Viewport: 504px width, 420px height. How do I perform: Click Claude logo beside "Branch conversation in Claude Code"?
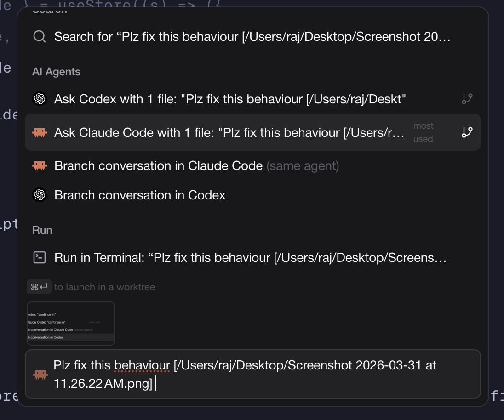click(x=40, y=166)
